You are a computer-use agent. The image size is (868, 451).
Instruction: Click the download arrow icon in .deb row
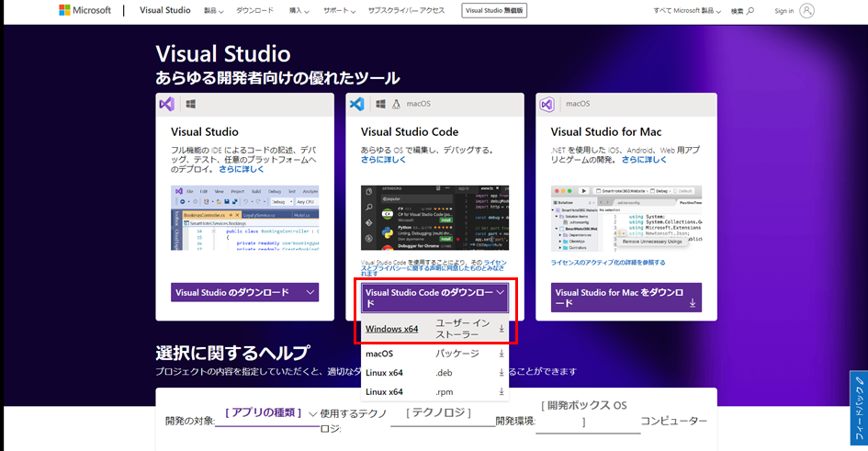click(501, 372)
